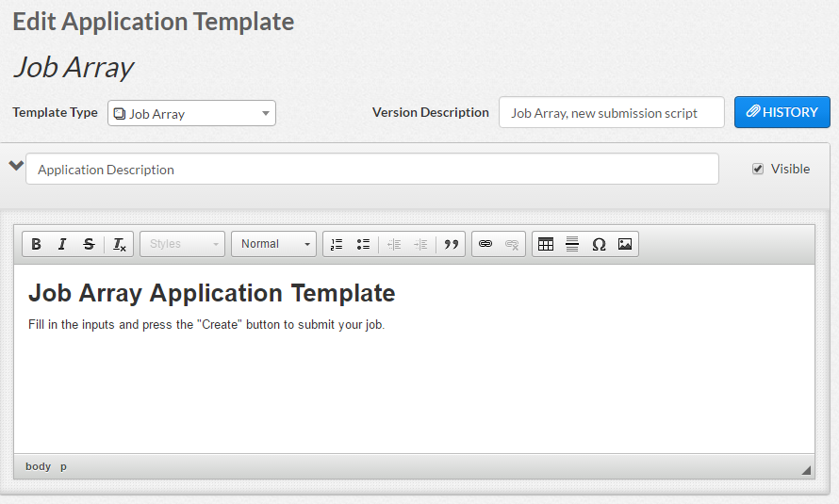Insert a bulleted list

pyautogui.click(x=363, y=244)
